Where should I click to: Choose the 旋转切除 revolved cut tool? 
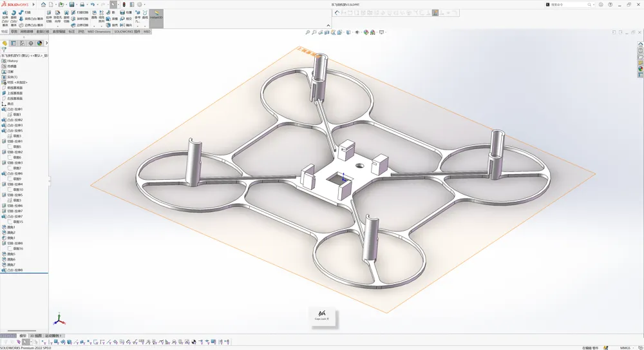point(66,17)
